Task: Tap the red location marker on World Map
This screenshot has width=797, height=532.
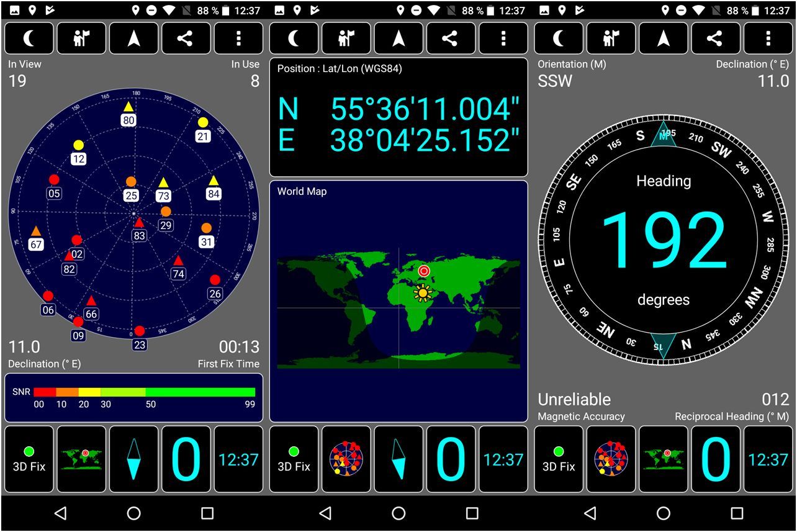Action: pos(424,271)
